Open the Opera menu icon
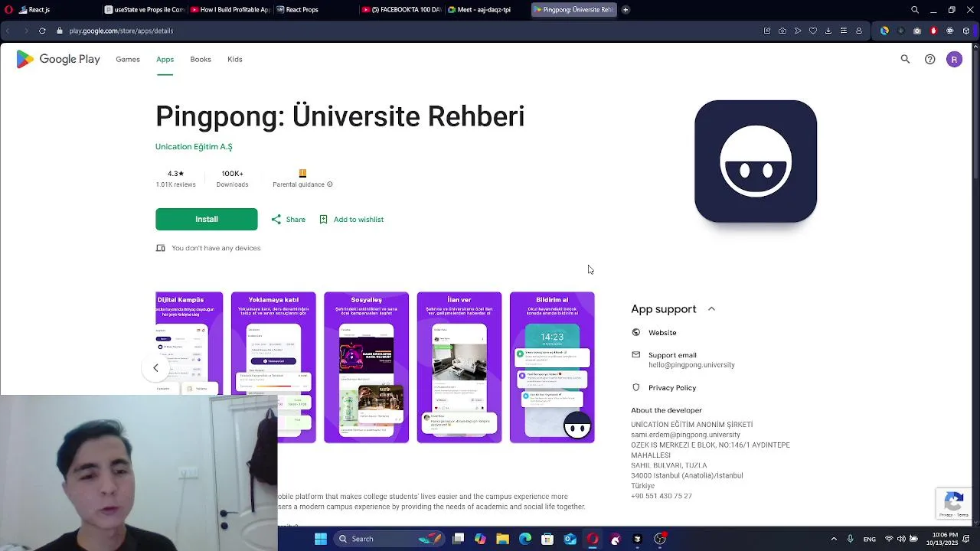The width and height of the screenshot is (980, 551). pos(8,10)
